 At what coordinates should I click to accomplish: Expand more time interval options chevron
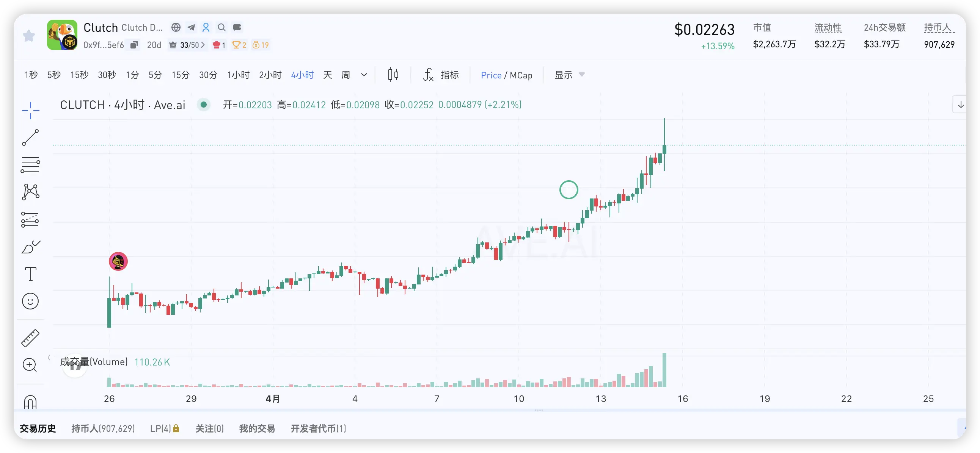364,75
